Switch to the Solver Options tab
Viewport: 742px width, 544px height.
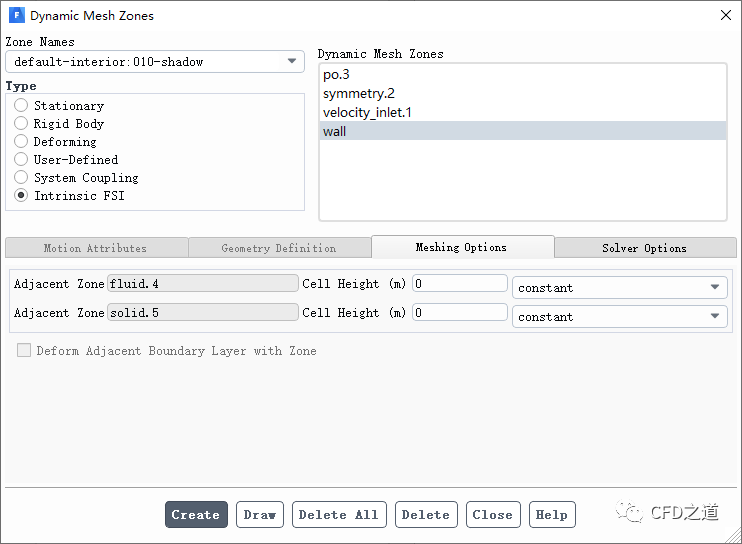tap(644, 248)
